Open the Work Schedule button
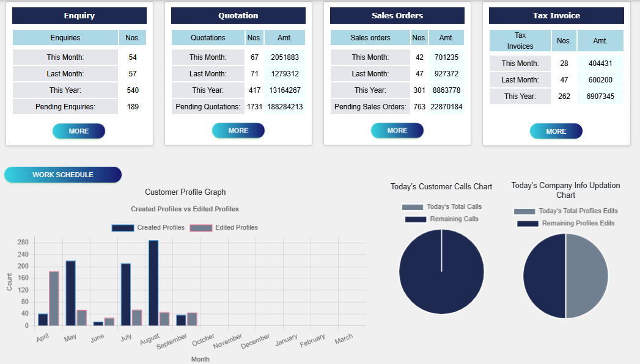Screen dimensions: 640x364 tap(63, 175)
